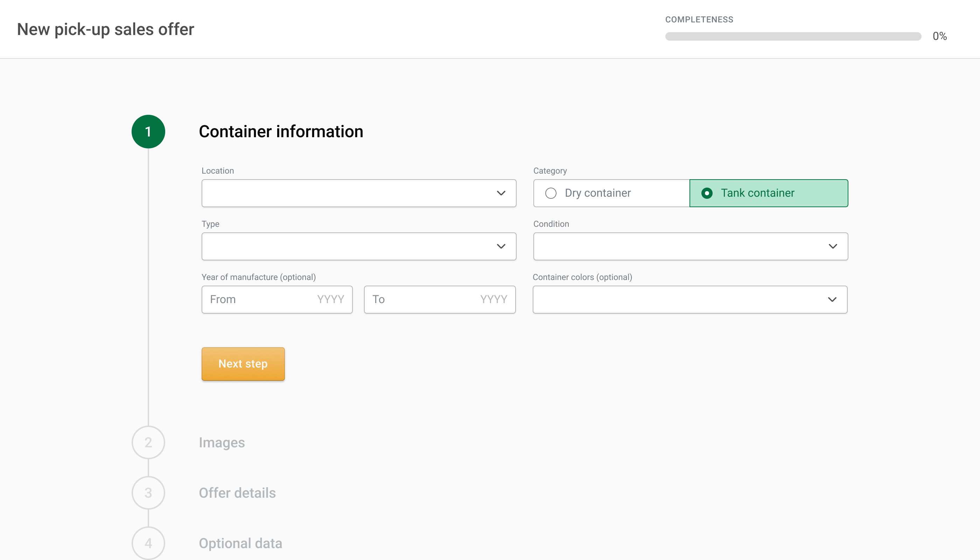Click step 4 circle indicator
The height and width of the screenshot is (560, 980).
click(x=148, y=543)
